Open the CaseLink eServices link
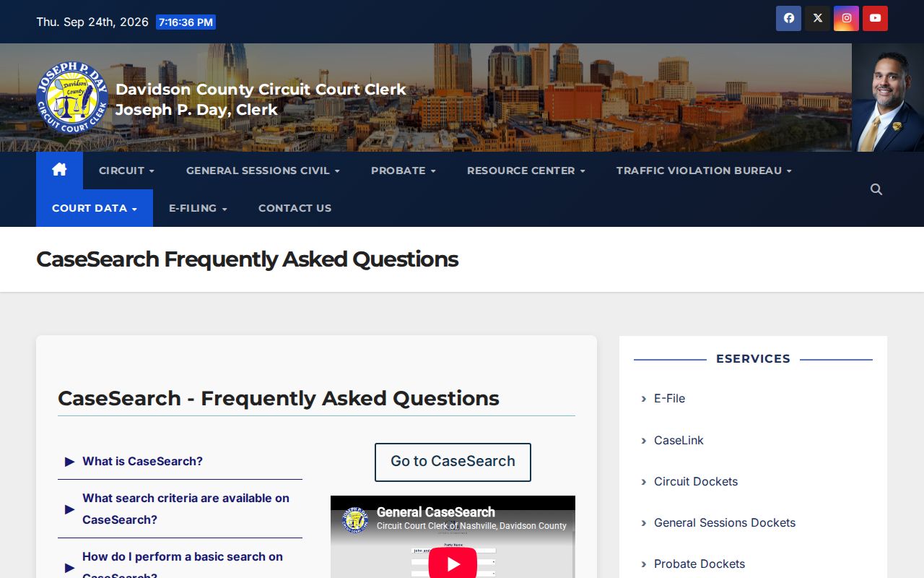This screenshot has height=578, width=924. pos(679,440)
